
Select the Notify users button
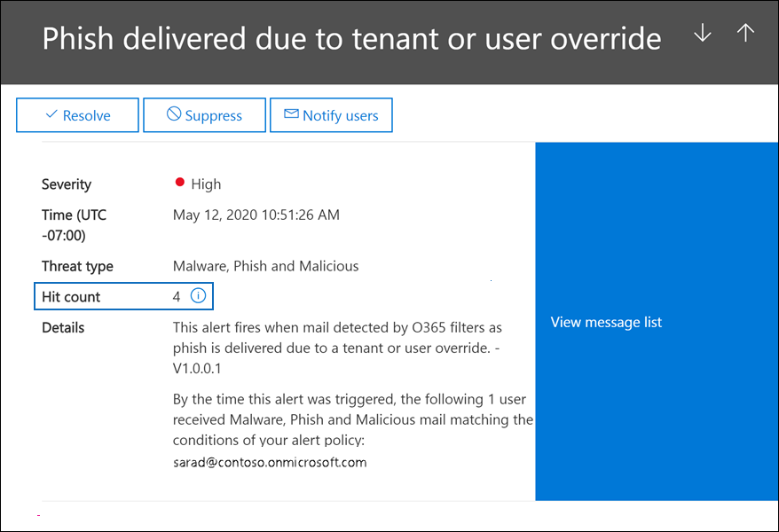[x=331, y=115]
